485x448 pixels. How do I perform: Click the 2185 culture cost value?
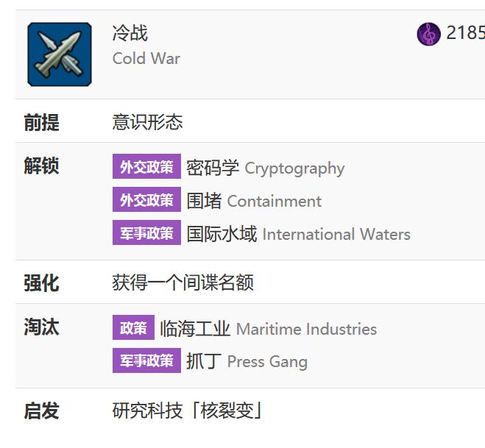point(466,32)
